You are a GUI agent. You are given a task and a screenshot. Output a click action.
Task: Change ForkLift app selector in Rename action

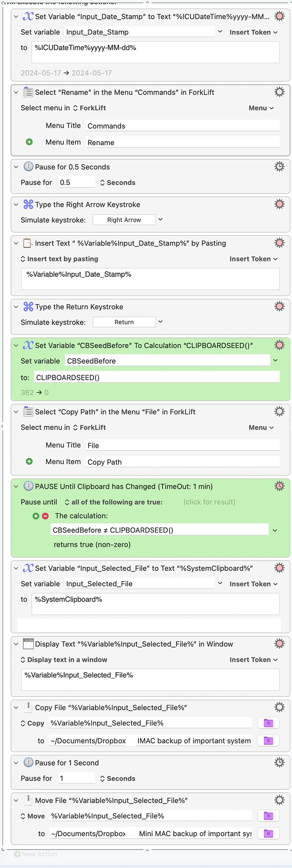pyautogui.click(x=89, y=108)
